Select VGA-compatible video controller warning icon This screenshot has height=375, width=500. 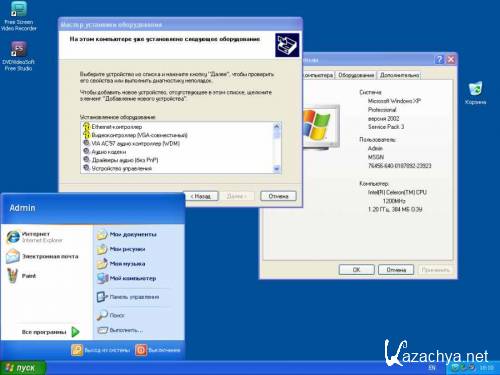[x=87, y=135]
